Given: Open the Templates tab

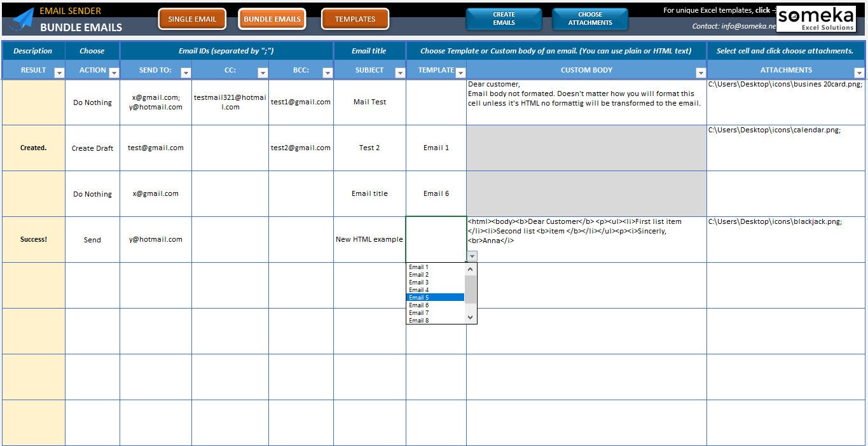Looking at the screenshot, I should 355,18.
